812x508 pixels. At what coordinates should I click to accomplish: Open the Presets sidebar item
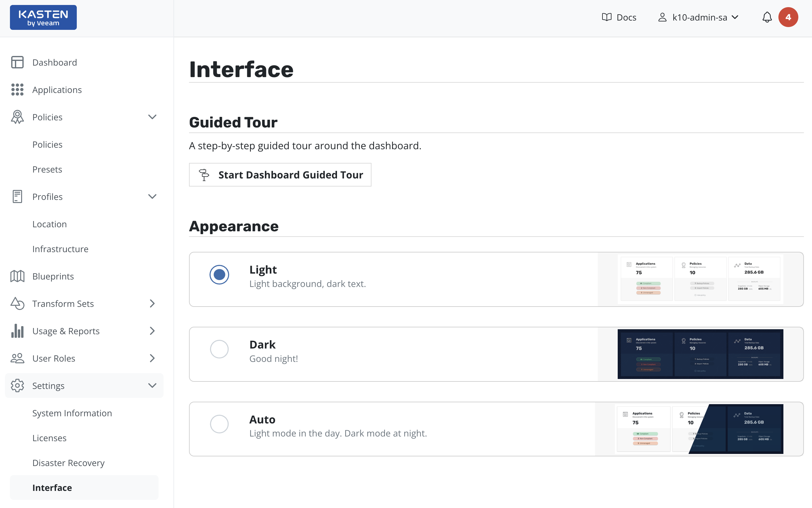point(47,169)
